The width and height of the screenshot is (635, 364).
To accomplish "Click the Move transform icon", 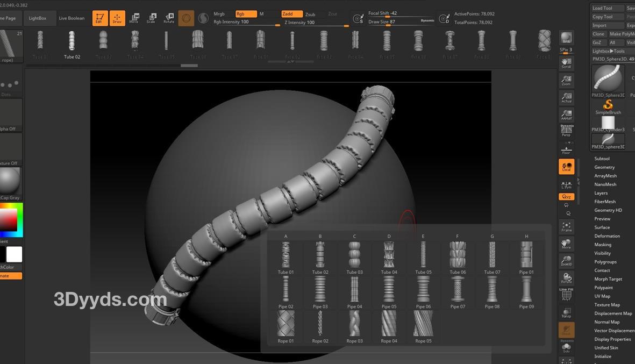I will point(134,18).
